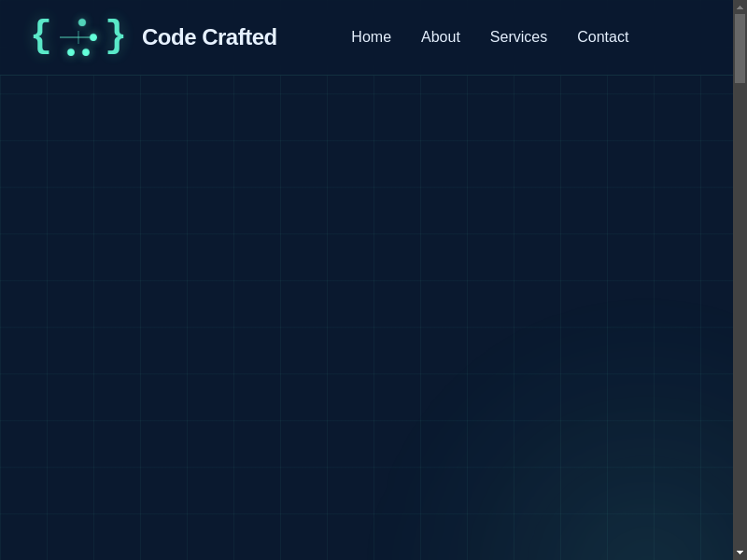Go to the Home page
Viewport: 747px width, 560px height.
click(371, 37)
